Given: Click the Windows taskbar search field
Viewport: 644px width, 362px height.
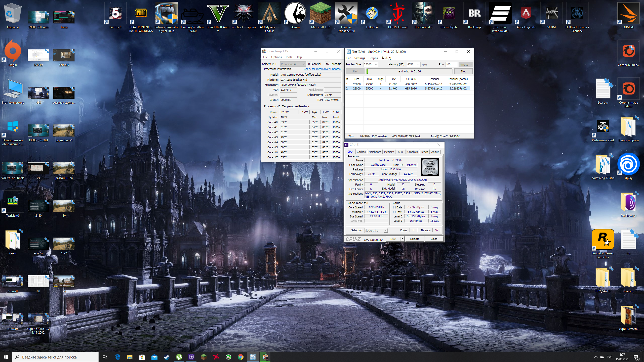Looking at the screenshot, I should 55,357.
